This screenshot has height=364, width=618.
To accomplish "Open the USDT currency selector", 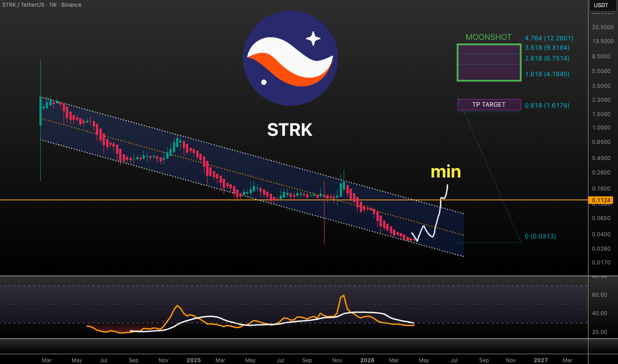I will [602, 5].
